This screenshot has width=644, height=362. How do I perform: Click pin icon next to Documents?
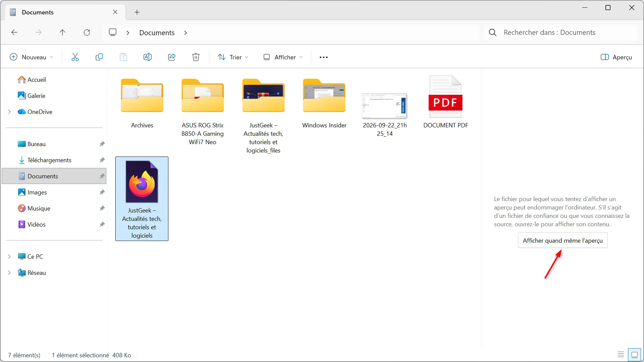click(102, 176)
